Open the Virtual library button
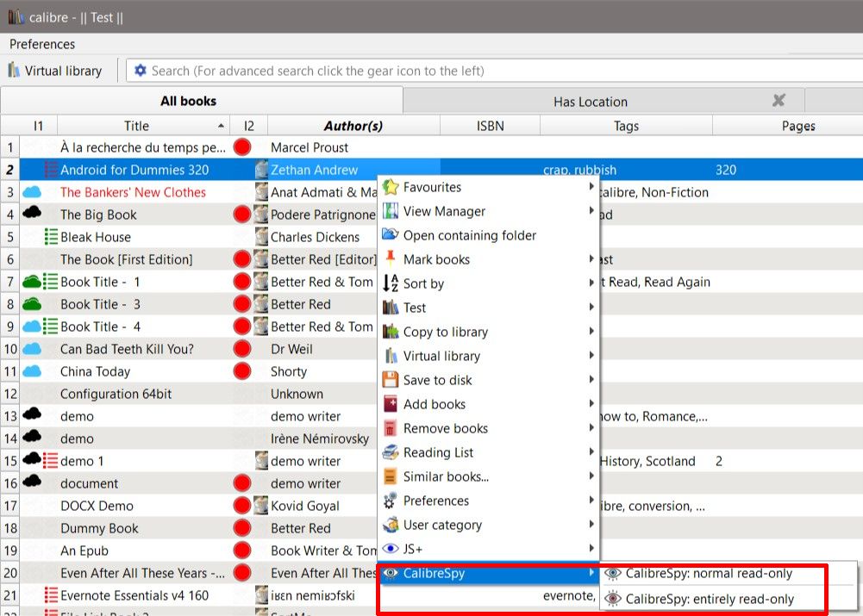 point(55,71)
